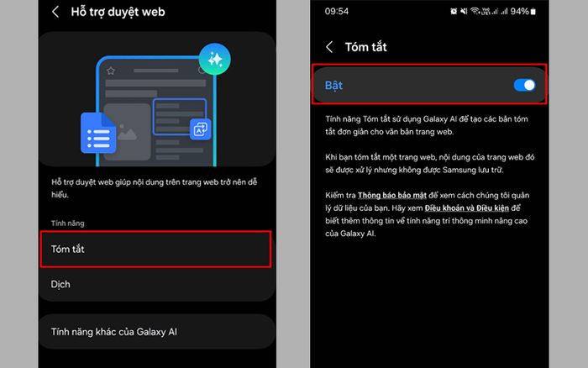Tap the blue document list icon in illustration

pos(98,133)
